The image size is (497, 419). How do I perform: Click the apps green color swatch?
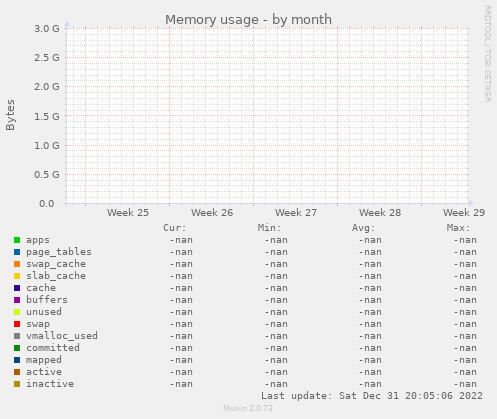(x=17, y=240)
